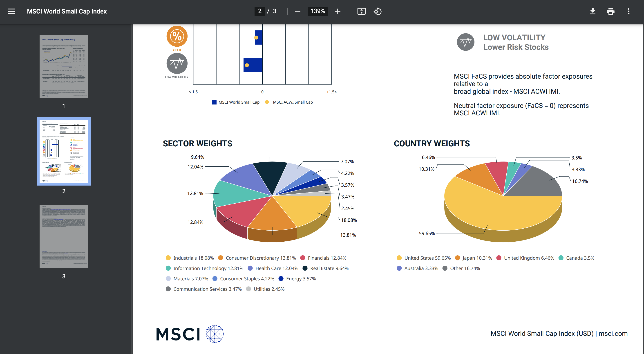Image resolution: width=644 pixels, height=354 pixels.
Task: Click the MSCI logo at page bottom
Action: click(x=190, y=334)
